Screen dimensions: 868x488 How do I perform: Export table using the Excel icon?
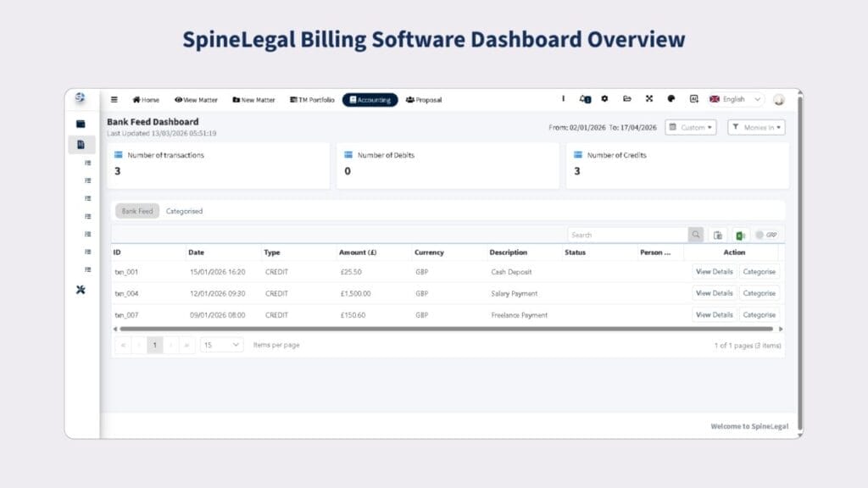[740, 235]
